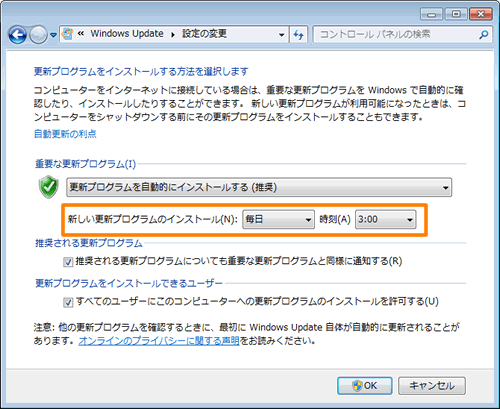Click the 時刻(A) label
Image resolution: width=500 pixels, height=409 pixels.
click(335, 219)
